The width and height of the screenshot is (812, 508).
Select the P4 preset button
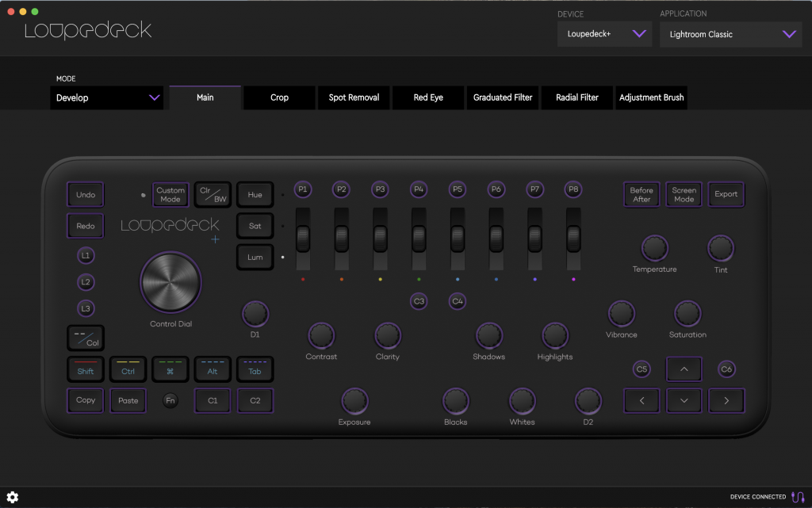[419, 189]
